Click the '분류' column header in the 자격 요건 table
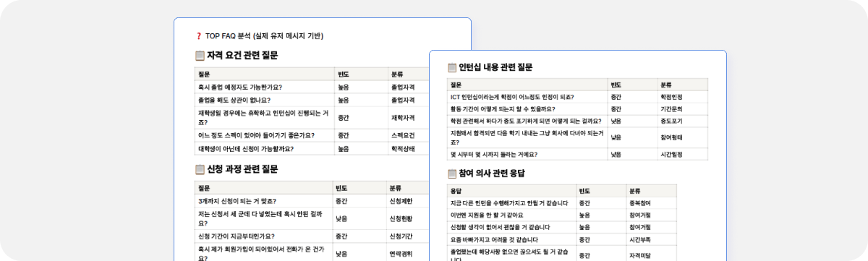This screenshot has height=261, width=868. (397, 74)
